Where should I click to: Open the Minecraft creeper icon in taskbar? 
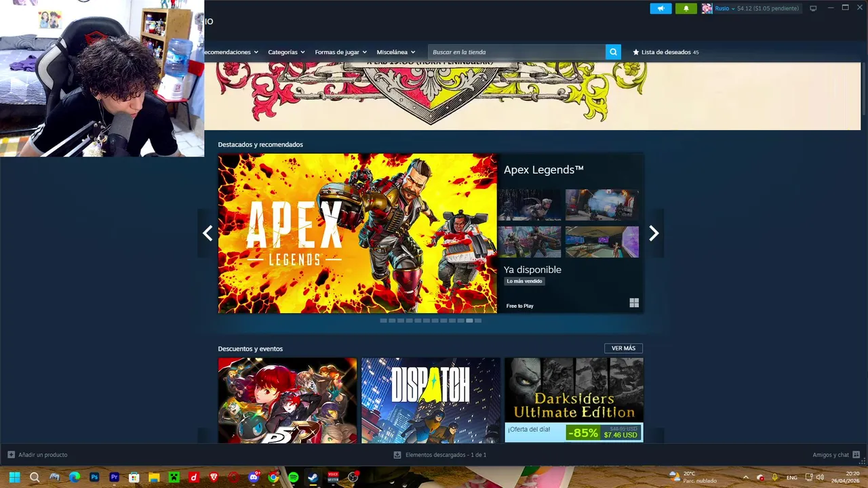click(174, 477)
